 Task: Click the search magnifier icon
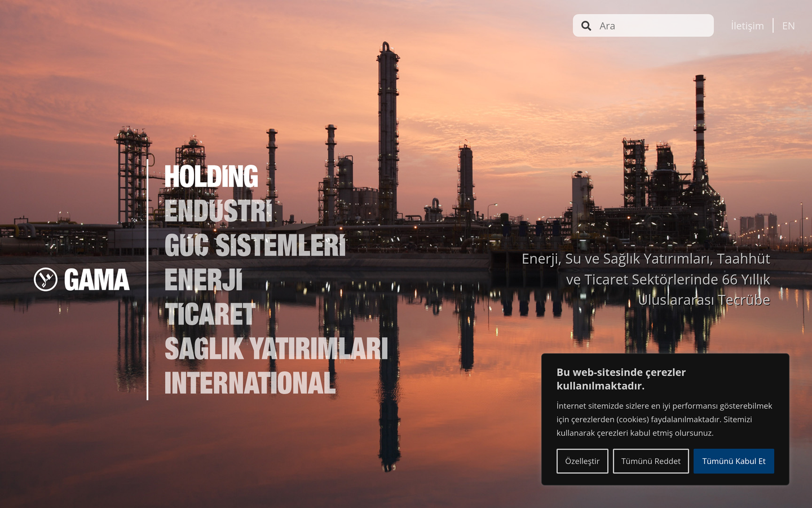586,25
